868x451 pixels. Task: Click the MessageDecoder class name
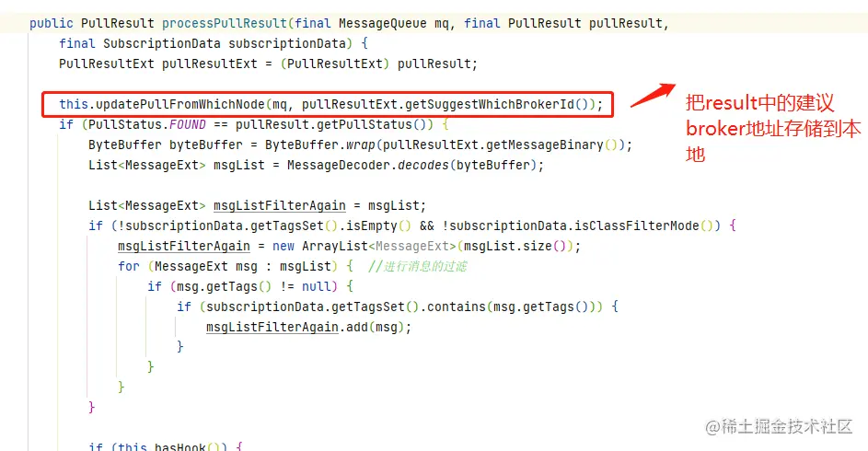pos(338,165)
